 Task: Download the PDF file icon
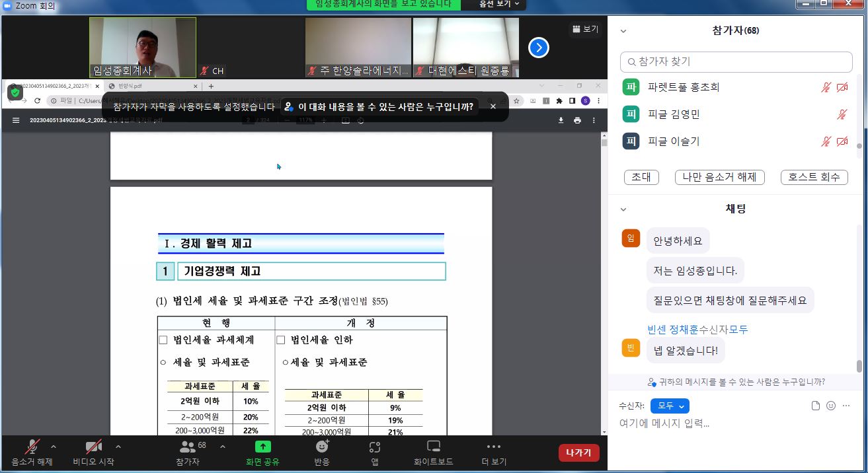click(x=561, y=120)
